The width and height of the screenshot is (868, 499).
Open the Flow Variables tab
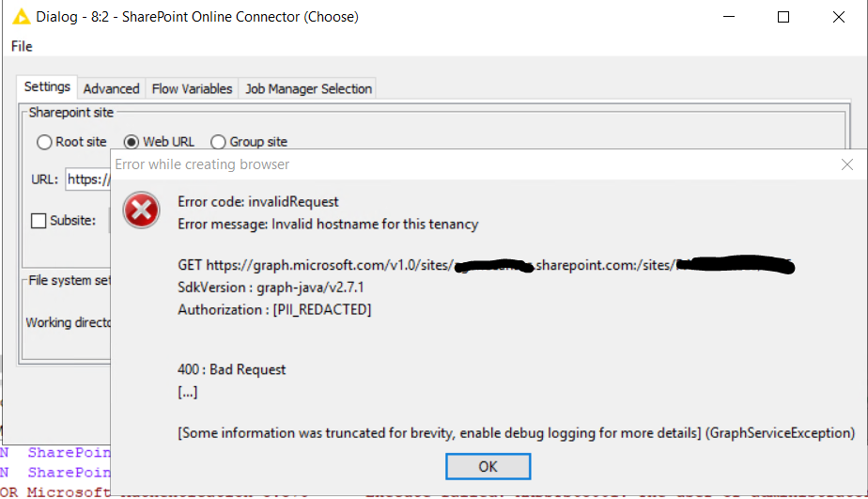[x=192, y=88]
